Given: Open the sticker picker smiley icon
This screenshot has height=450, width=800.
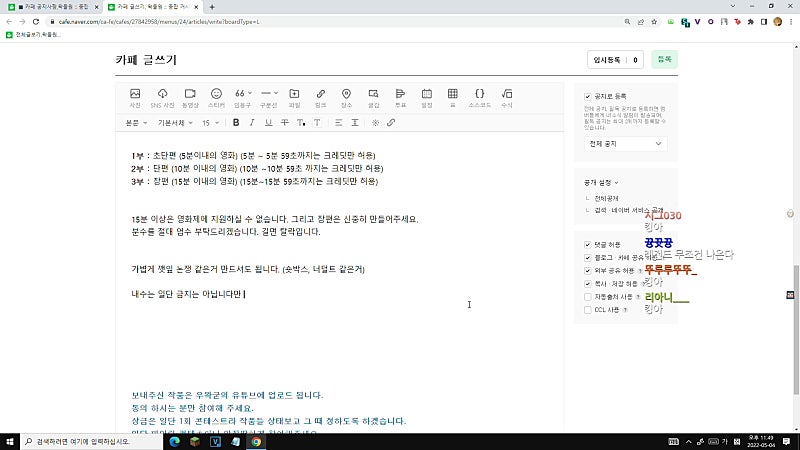Looking at the screenshot, I should pos(216,97).
